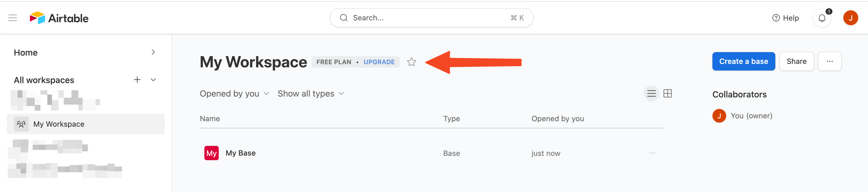Open the Airtable hamburger menu
Image resolution: width=868 pixels, height=192 pixels.
point(12,17)
